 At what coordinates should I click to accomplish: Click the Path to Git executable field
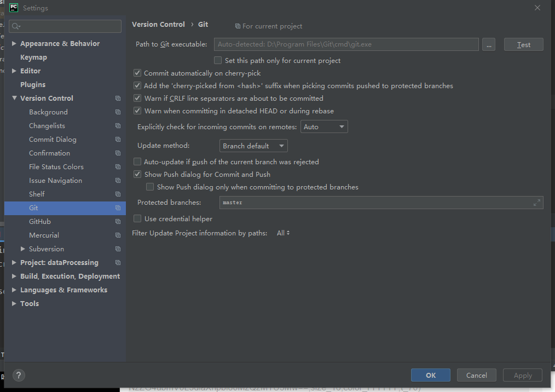[346, 44]
